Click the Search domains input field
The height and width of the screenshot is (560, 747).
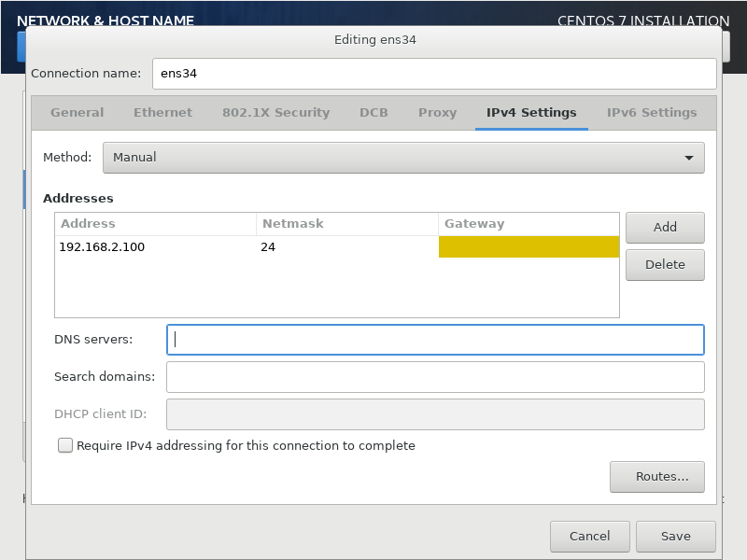coord(435,377)
